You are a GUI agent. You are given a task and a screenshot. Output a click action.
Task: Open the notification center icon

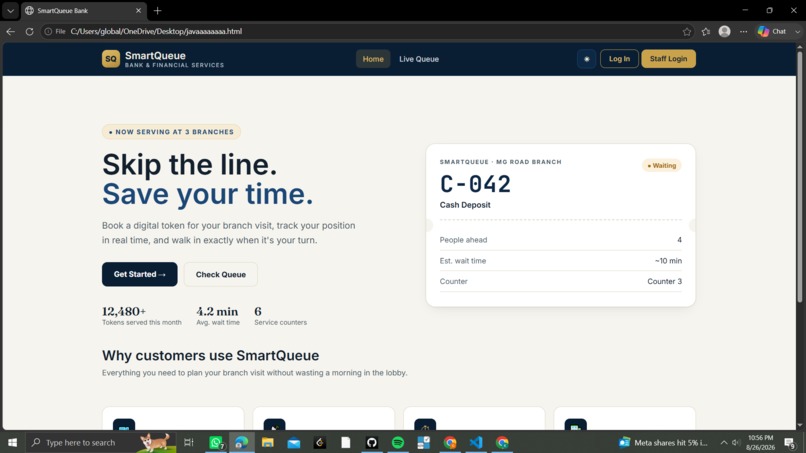[x=790, y=442]
